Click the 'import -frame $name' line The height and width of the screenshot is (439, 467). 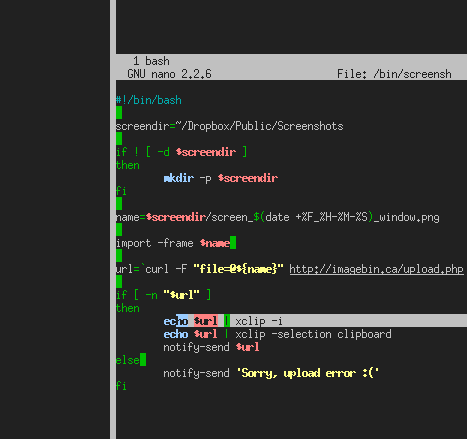(173, 243)
